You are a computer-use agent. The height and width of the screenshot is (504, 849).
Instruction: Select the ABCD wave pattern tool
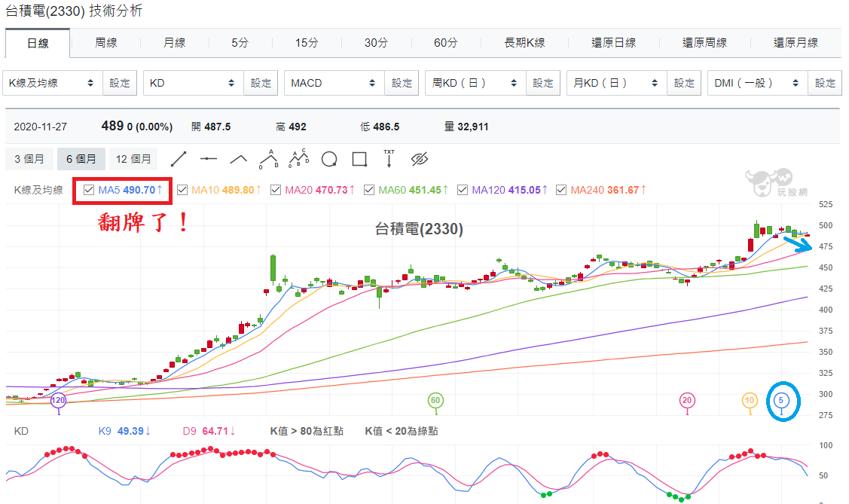299,158
